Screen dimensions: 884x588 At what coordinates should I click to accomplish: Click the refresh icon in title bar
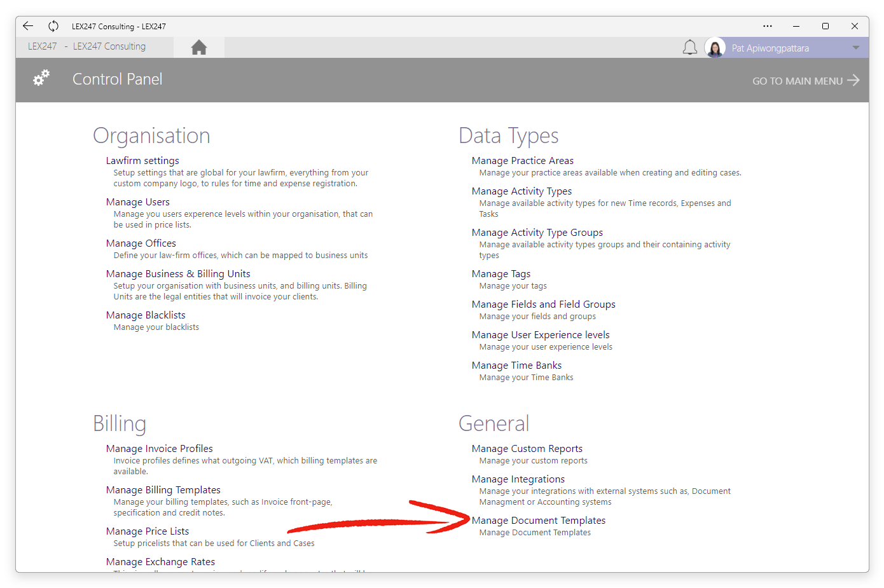[53, 26]
